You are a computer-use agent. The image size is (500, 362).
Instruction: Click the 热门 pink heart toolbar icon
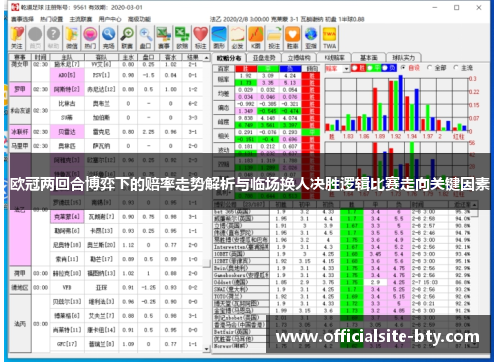coord(90,38)
